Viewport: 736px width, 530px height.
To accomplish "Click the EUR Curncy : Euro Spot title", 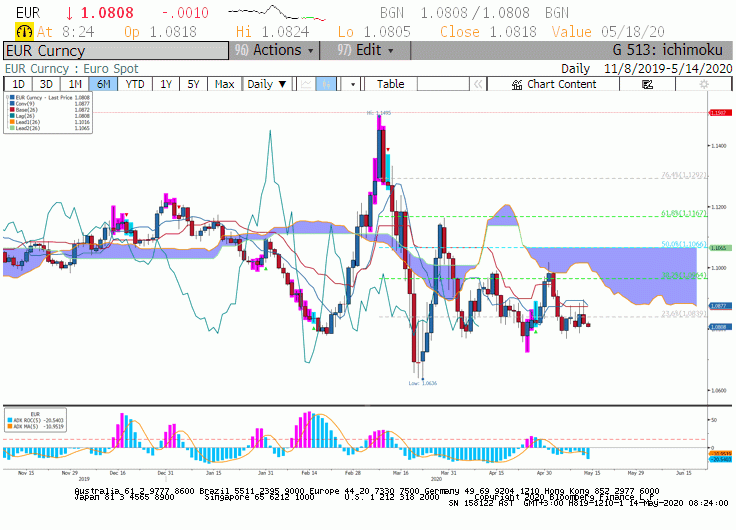I will (71, 69).
